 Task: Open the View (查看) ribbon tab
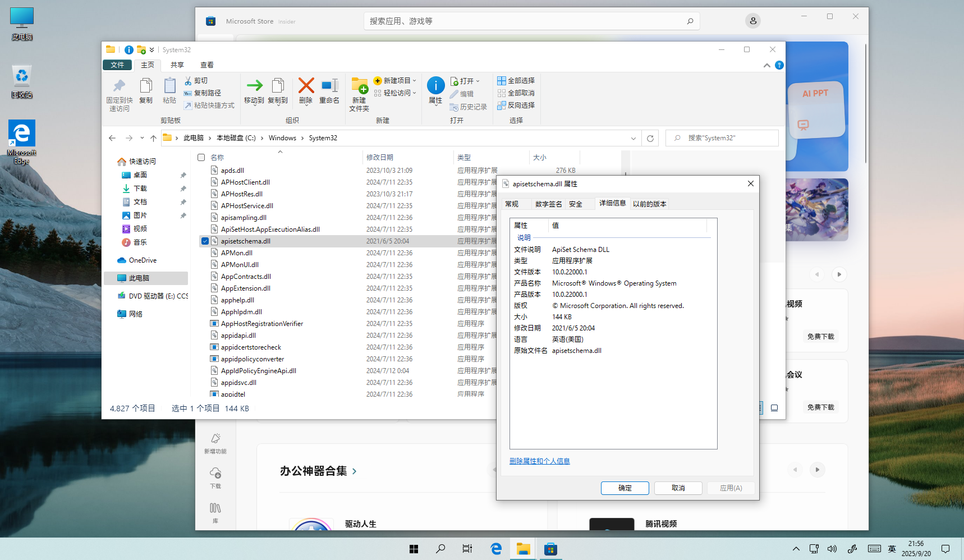click(207, 65)
